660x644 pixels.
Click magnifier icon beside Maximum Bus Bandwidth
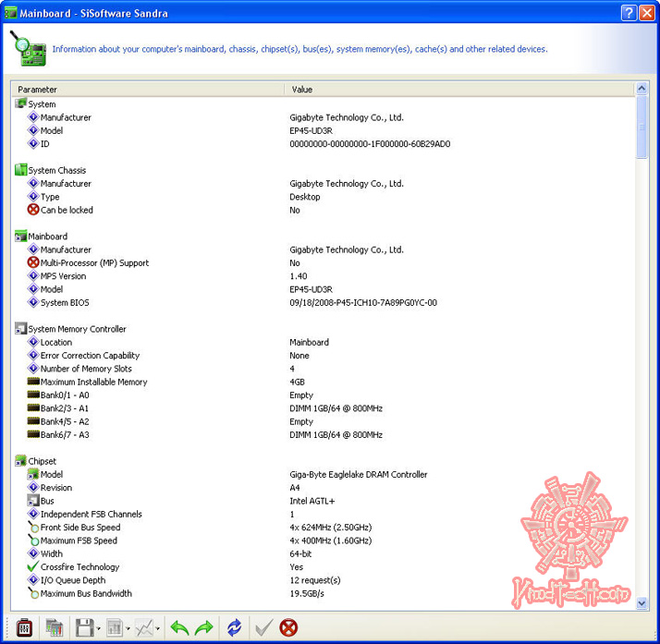tap(33, 592)
